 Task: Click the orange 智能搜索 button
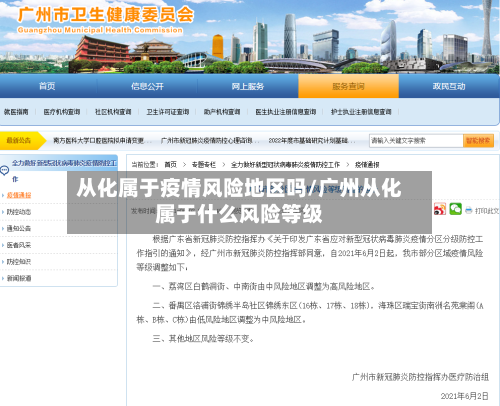coord(478,141)
